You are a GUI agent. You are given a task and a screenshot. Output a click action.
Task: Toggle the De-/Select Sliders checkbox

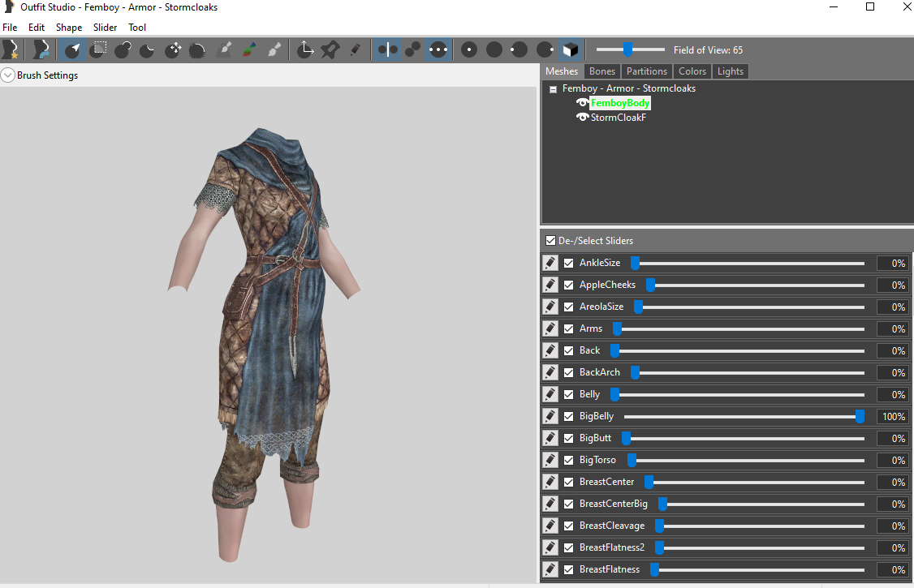click(550, 240)
